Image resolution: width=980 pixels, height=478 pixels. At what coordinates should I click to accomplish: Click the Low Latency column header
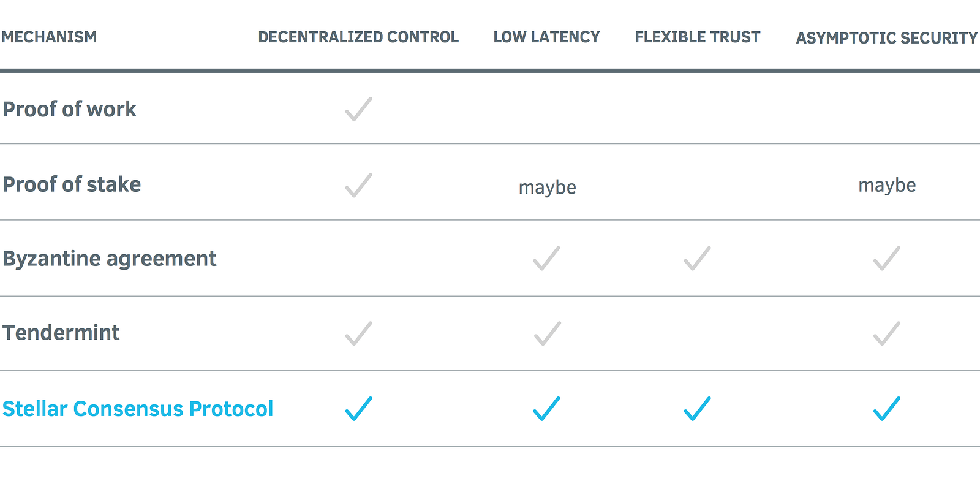coord(546,37)
